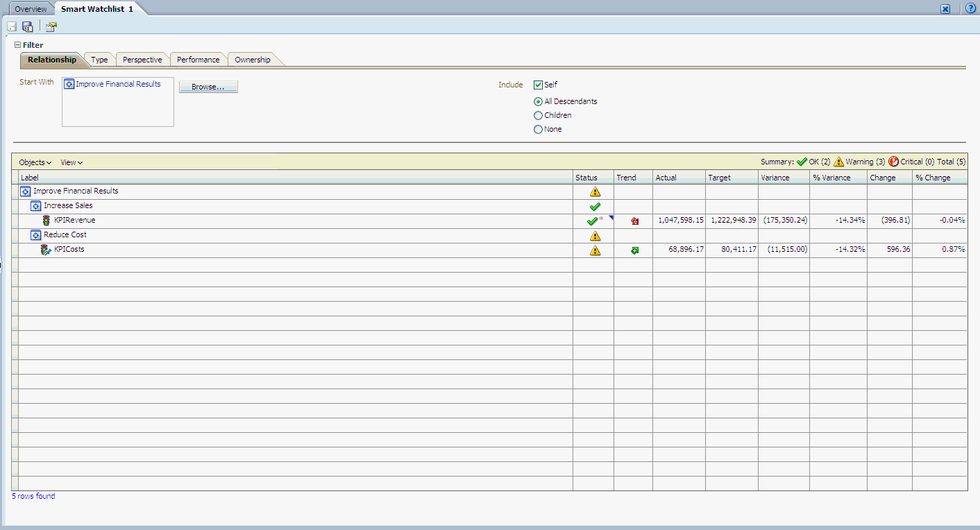Click KPIRevenue target value 1,222,948.39
Image resolution: width=980 pixels, height=530 pixels.
tap(733, 221)
